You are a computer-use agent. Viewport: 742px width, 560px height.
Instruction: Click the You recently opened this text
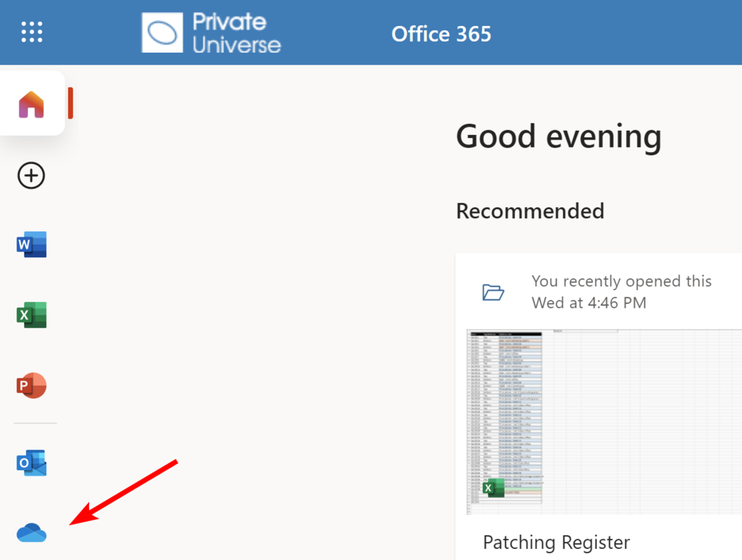pos(622,281)
